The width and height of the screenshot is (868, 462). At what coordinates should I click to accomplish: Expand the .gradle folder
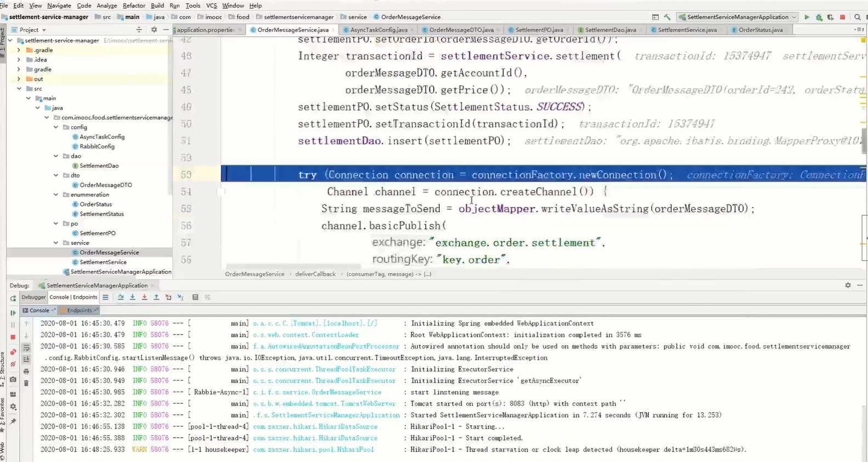click(x=19, y=50)
